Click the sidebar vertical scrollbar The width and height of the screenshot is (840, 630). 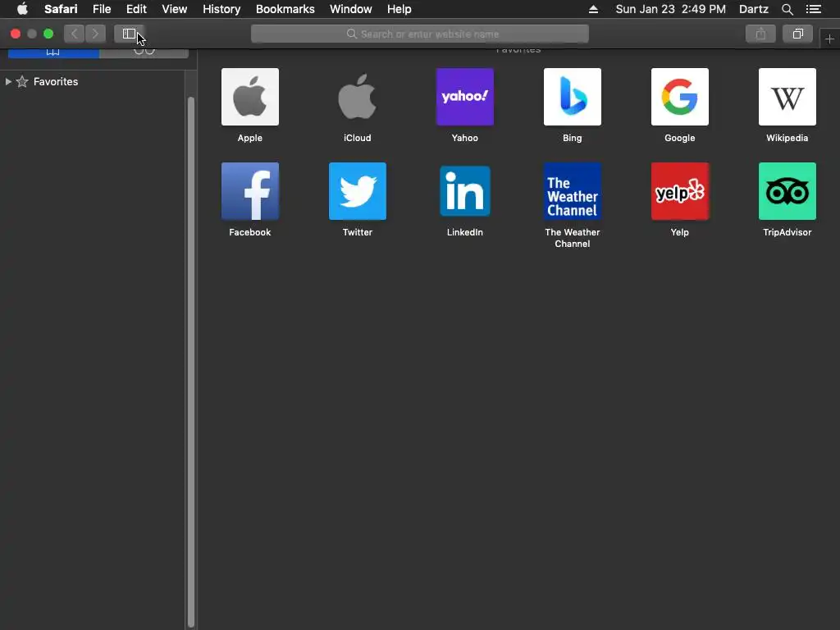191,362
